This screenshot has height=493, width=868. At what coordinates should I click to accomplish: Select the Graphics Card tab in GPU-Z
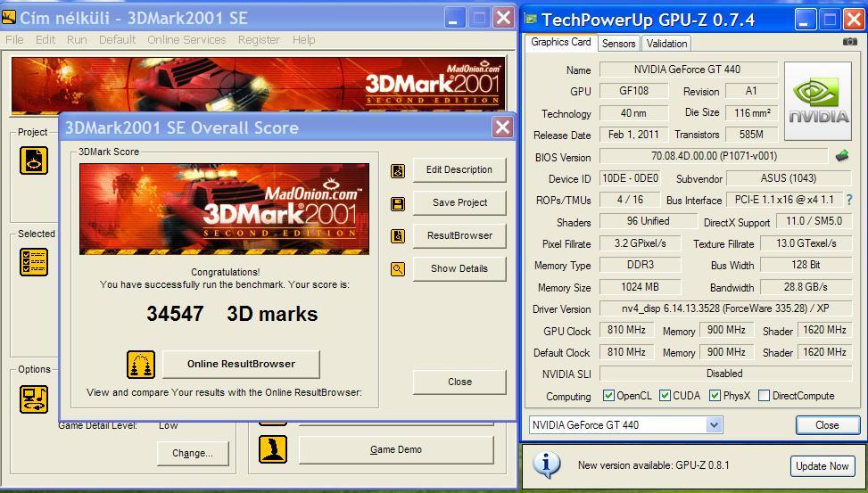click(x=561, y=42)
